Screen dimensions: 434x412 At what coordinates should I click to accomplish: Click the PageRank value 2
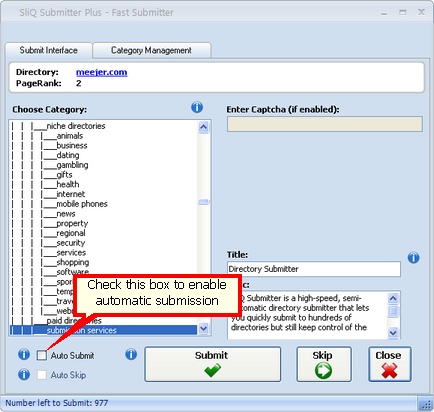point(79,83)
